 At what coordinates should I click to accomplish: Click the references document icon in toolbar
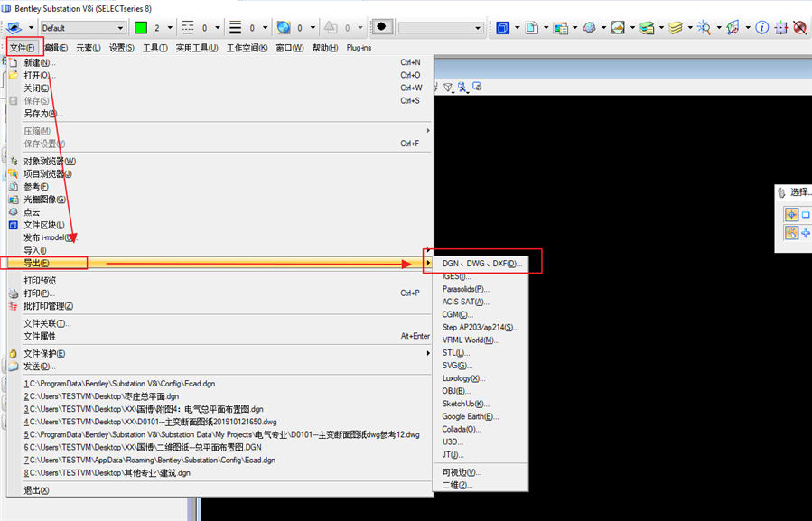[531, 27]
